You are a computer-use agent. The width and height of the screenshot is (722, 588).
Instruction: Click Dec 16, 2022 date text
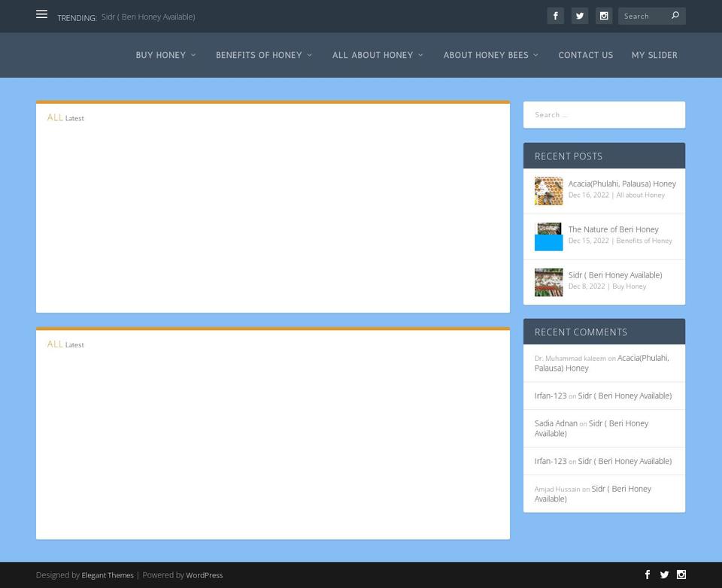[x=588, y=195]
